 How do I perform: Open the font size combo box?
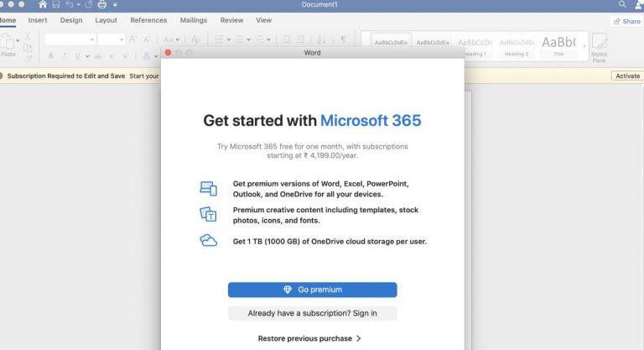coord(111,39)
